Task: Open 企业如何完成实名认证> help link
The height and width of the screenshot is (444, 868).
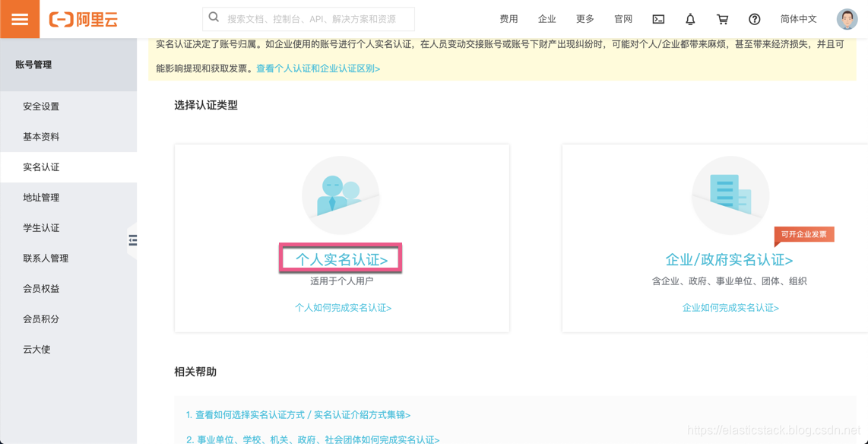Action: pos(730,308)
